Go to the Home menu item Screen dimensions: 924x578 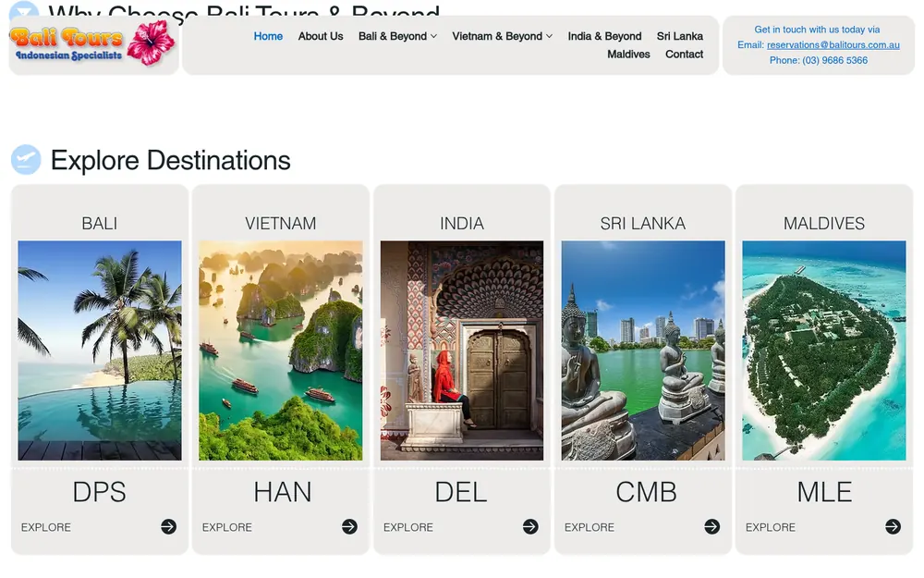click(268, 36)
